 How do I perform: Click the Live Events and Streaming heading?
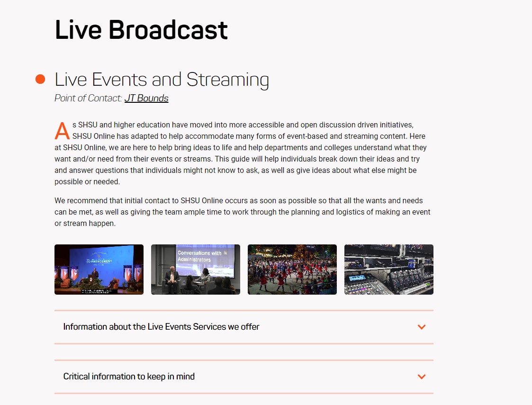162,80
